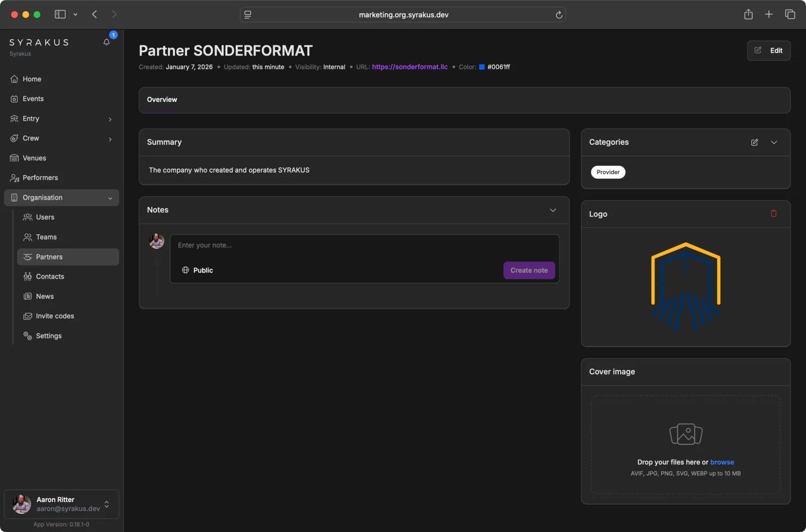Open the News section
Image resolution: width=806 pixels, height=532 pixels.
pyautogui.click(x=45, y=296)
